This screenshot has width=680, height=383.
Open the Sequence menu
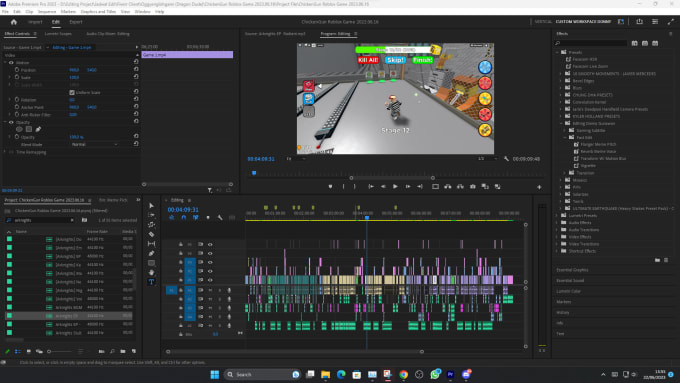click(47, 12)
